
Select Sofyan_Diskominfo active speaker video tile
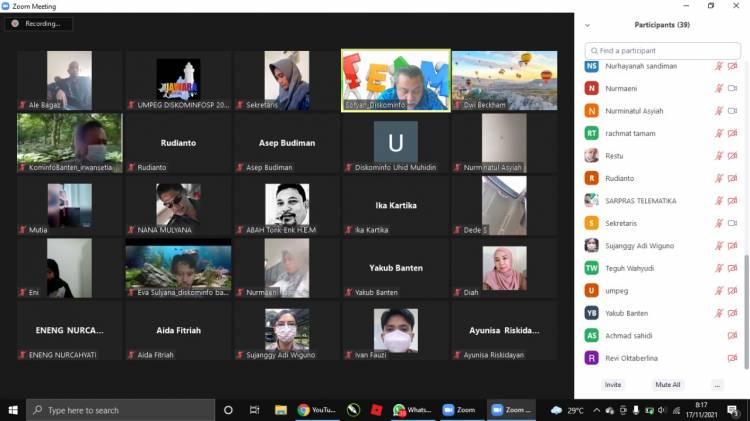point(396,80)
